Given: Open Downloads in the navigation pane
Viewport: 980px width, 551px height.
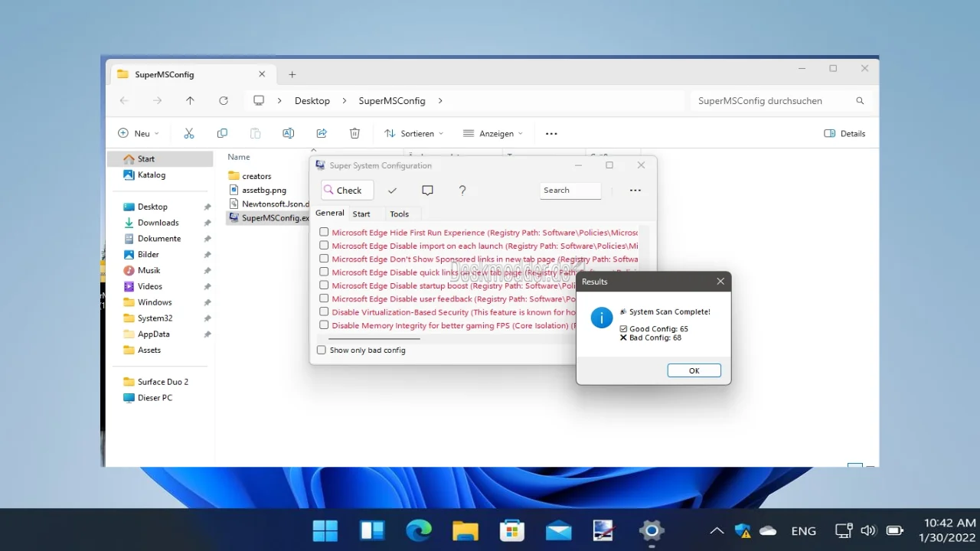Looking at the screenshot, I should click(160, 223).
